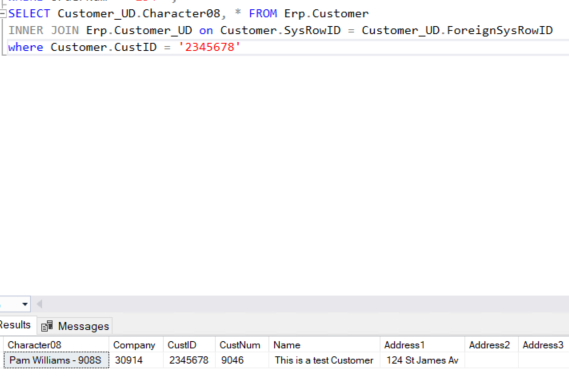
Task: Click the 'Pam Williams - 908S' cell
Action: (x=56, y=360)
